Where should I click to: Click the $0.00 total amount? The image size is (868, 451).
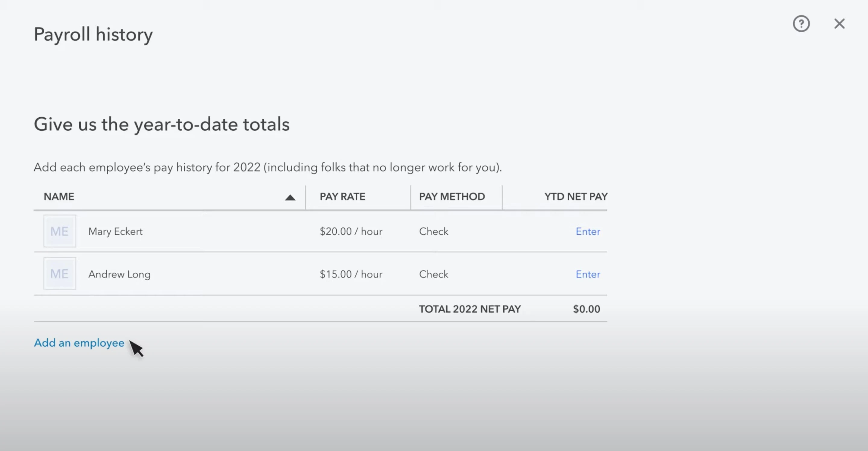pos(586,309)
